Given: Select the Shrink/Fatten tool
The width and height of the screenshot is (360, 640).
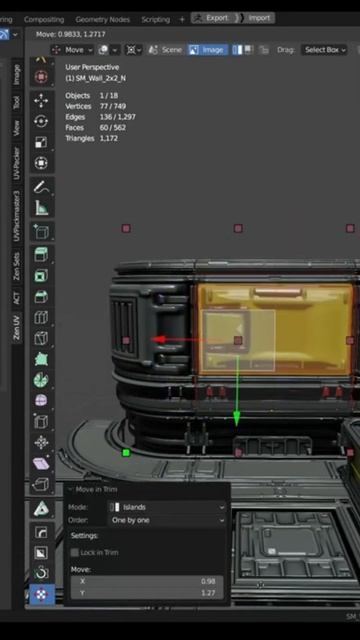Looking at the screenshot, I should [x=41, y=442].
